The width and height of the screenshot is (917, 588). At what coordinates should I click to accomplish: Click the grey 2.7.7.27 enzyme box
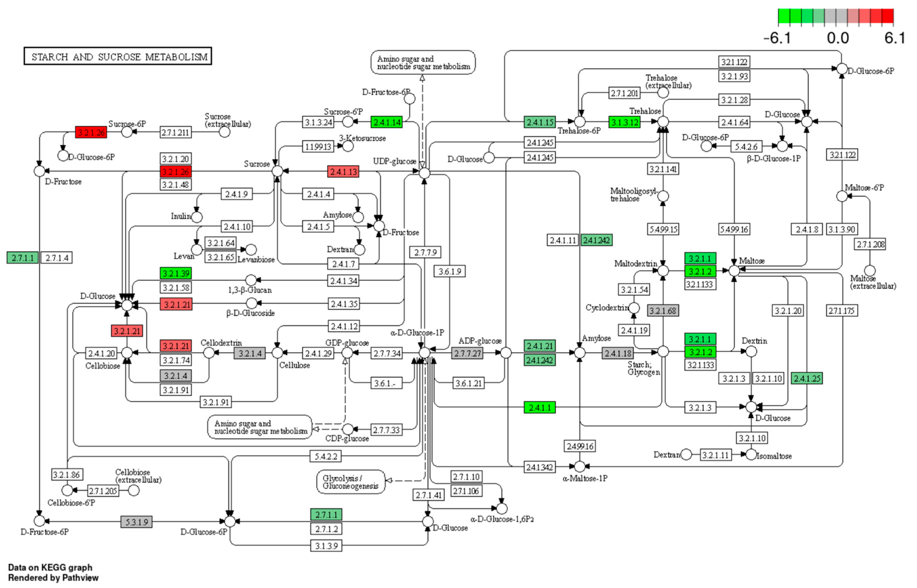[x=467, y=353]
